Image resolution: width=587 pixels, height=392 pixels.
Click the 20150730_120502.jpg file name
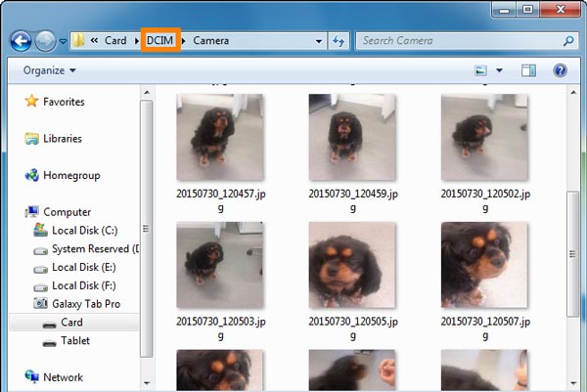click(485, 200)
